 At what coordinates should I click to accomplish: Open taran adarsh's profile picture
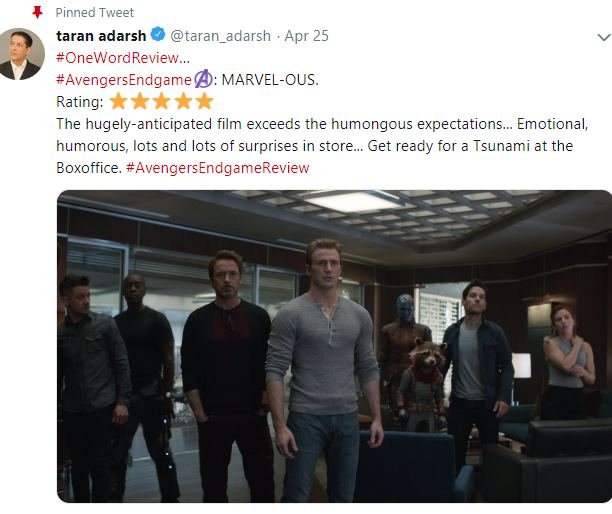coord(21,54)
